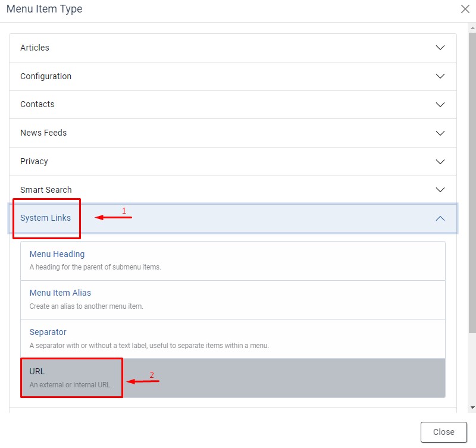This screenshot has height=448, width=476.
Task: Click the Privacy row chevron icon
Action: click(440, 161)
